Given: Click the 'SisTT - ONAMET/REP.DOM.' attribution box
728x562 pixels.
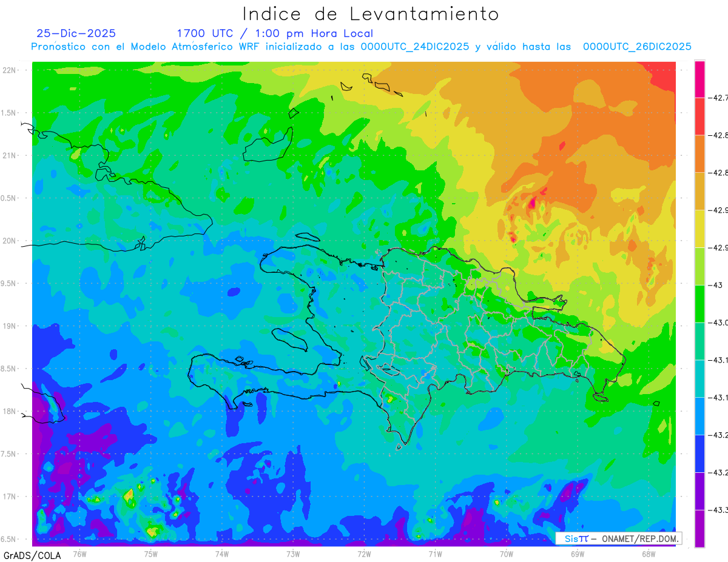Looking at the screenshot, I should pos(619,538).
